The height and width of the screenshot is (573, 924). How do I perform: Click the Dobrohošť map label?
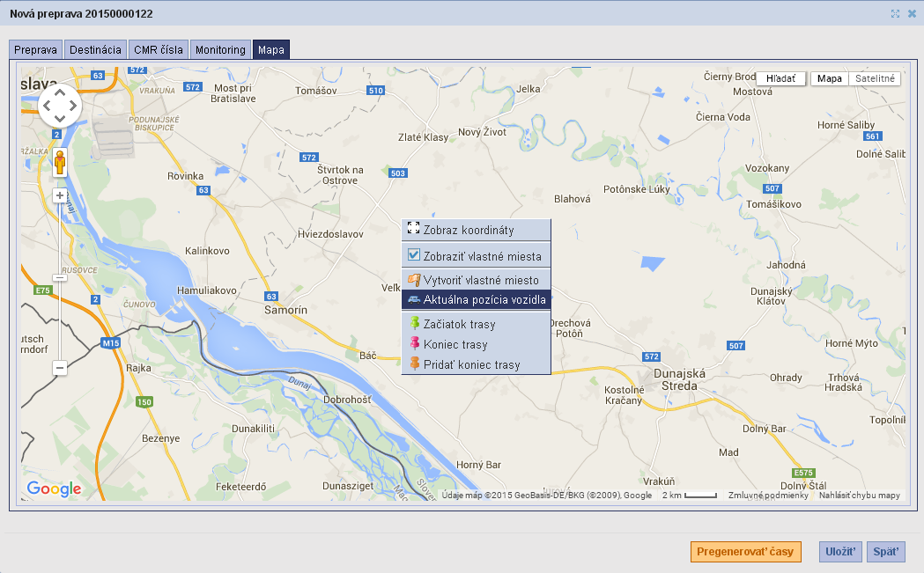tap(348, 400)
